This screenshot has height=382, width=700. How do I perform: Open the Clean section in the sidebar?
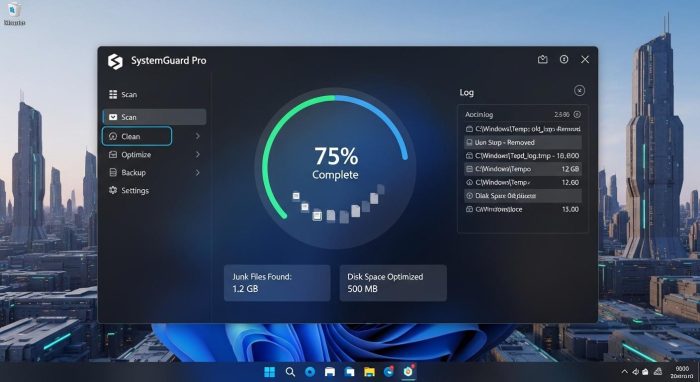coord(137,136)
